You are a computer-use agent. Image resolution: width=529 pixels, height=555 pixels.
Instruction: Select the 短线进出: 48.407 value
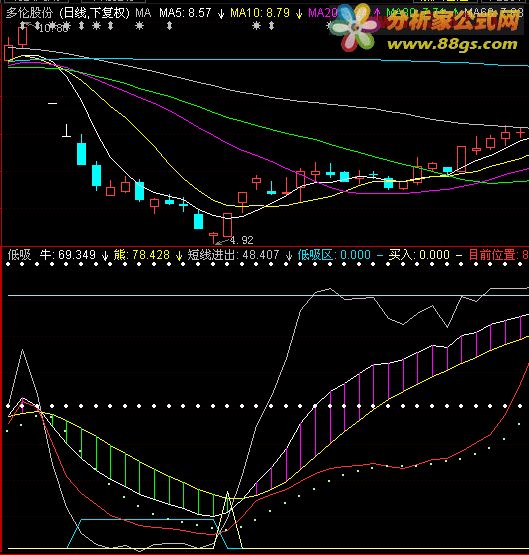point(233,254)
